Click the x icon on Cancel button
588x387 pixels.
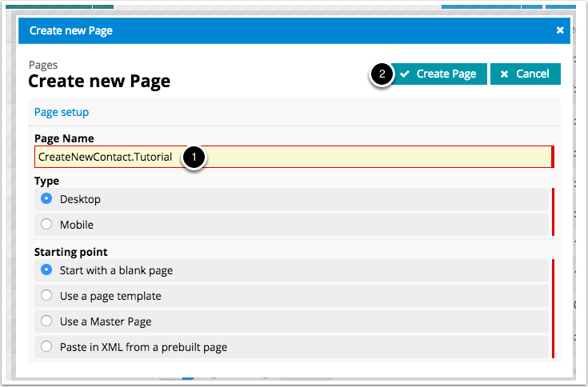coord(504,74)
